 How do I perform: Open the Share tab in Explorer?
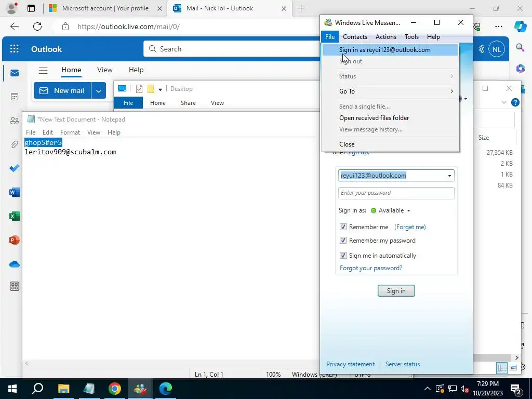[x=188, y=103]
